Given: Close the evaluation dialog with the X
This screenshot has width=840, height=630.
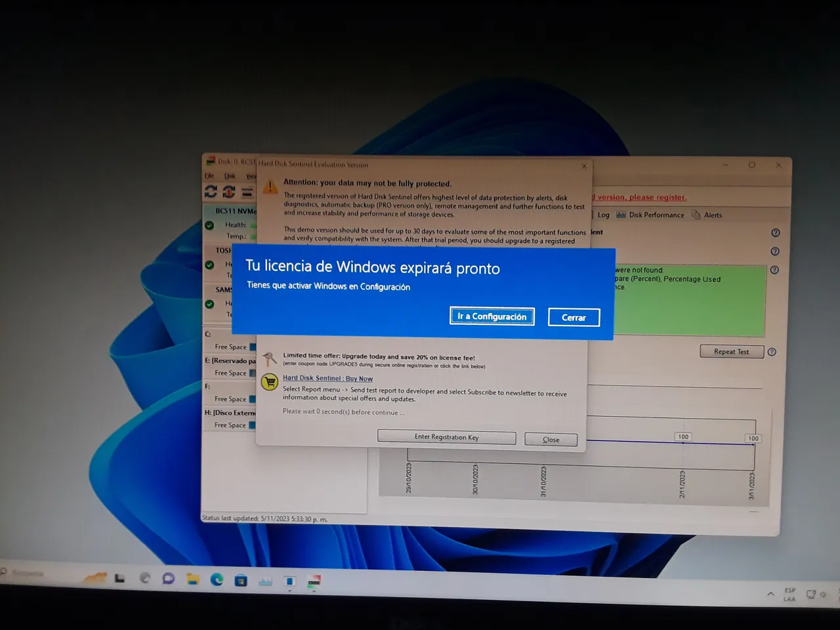Looking at the screenshot, I should [x=584, y=166].
